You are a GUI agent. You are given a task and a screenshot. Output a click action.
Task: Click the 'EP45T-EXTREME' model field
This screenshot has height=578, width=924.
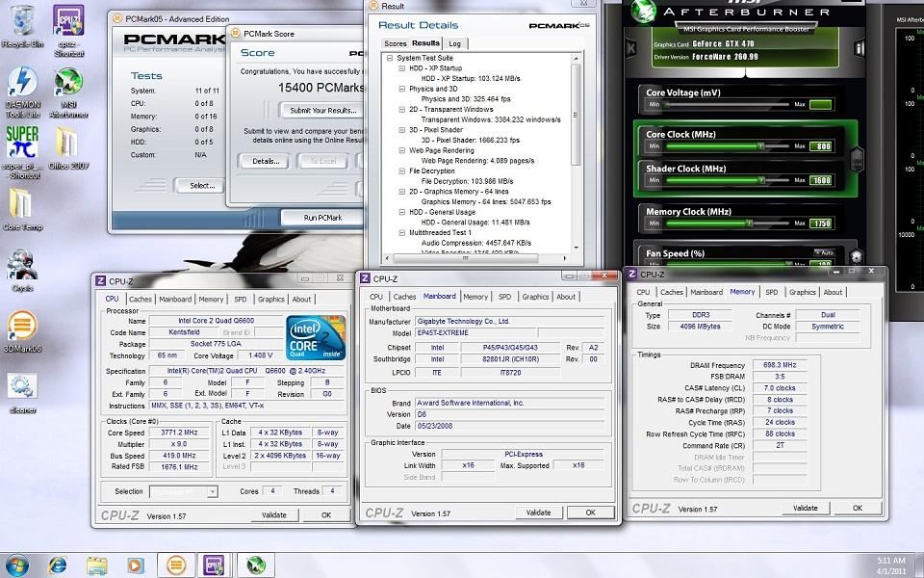[475, 333]
